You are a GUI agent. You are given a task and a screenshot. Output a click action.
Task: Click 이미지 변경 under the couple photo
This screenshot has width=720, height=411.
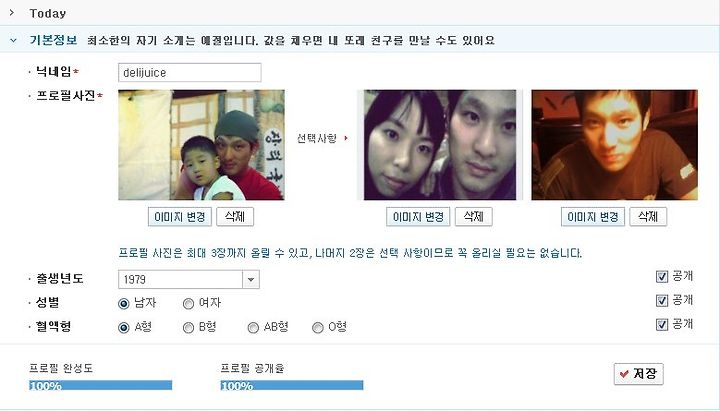[418, 217]
